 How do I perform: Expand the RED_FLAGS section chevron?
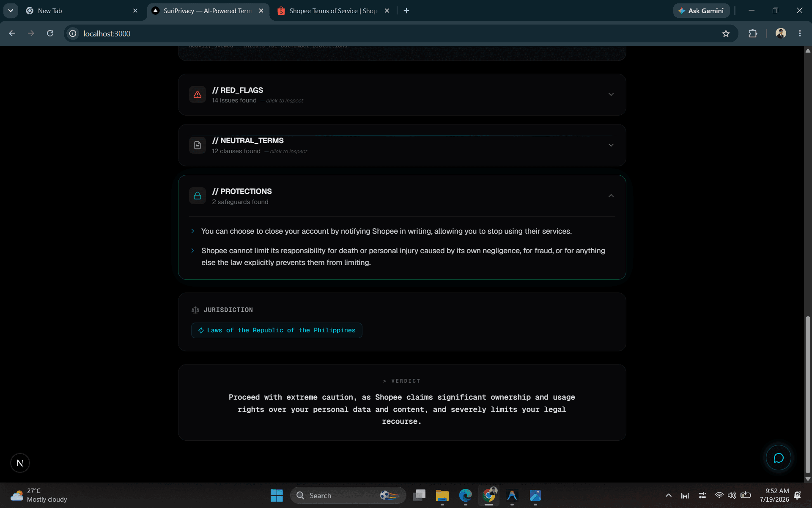tap(611, 94)
